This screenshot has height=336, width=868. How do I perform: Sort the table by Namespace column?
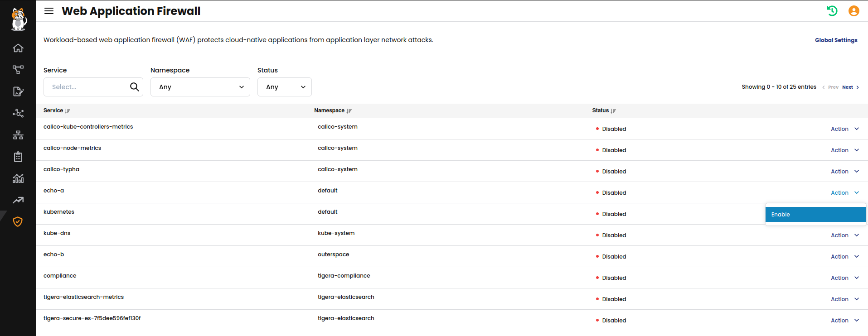349,111
